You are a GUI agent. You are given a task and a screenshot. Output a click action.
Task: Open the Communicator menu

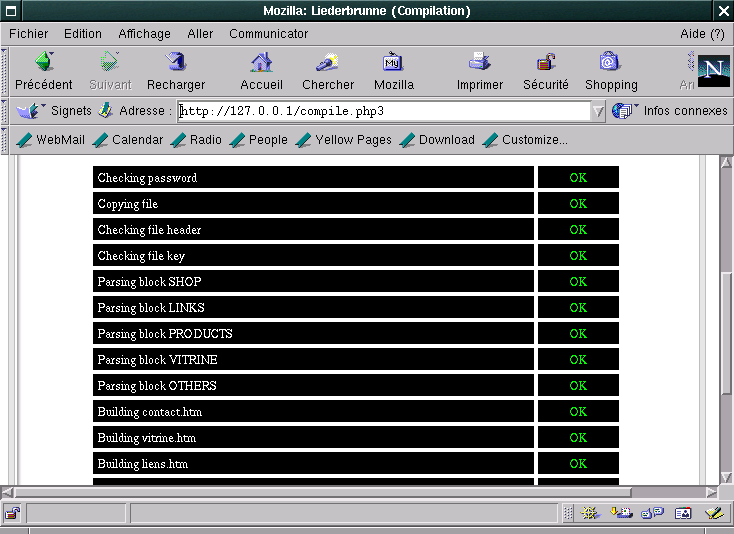point(268,34)
